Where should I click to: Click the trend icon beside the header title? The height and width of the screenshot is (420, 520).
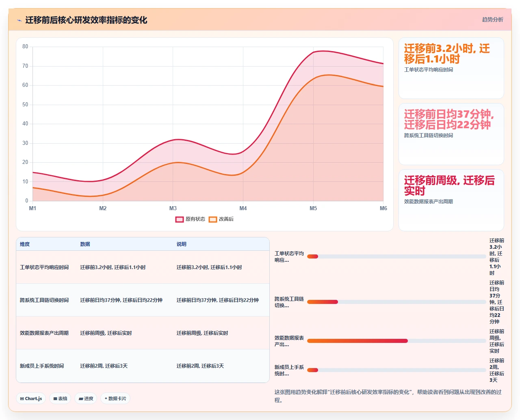click(19, 20)
